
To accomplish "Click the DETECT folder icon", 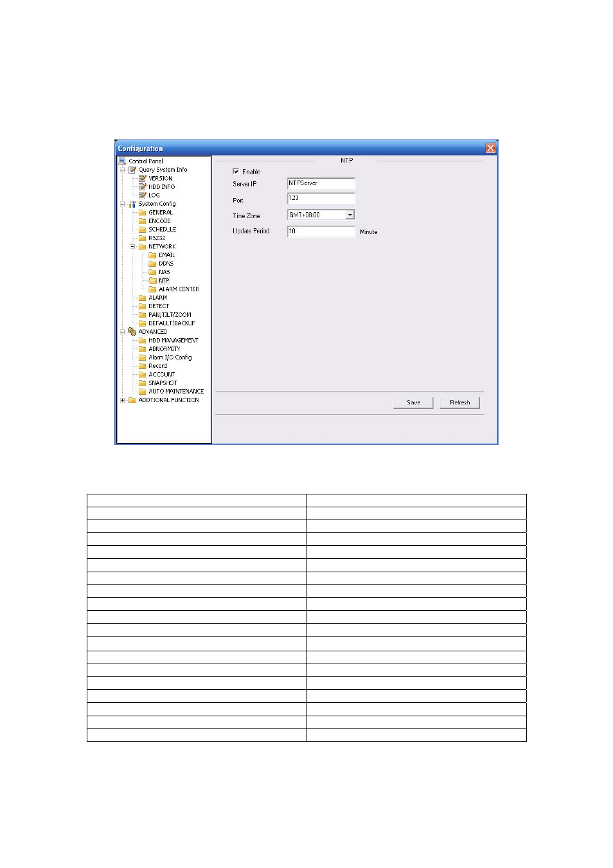I will click(x=143, y=306).
